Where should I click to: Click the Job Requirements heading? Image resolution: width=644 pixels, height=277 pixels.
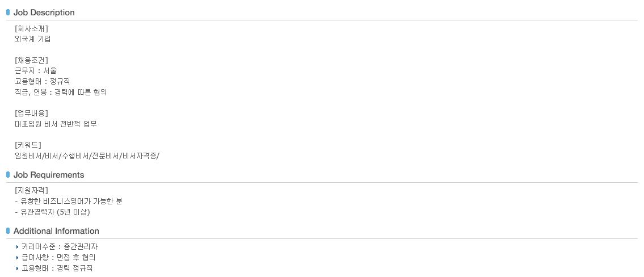tap(49, 175)
